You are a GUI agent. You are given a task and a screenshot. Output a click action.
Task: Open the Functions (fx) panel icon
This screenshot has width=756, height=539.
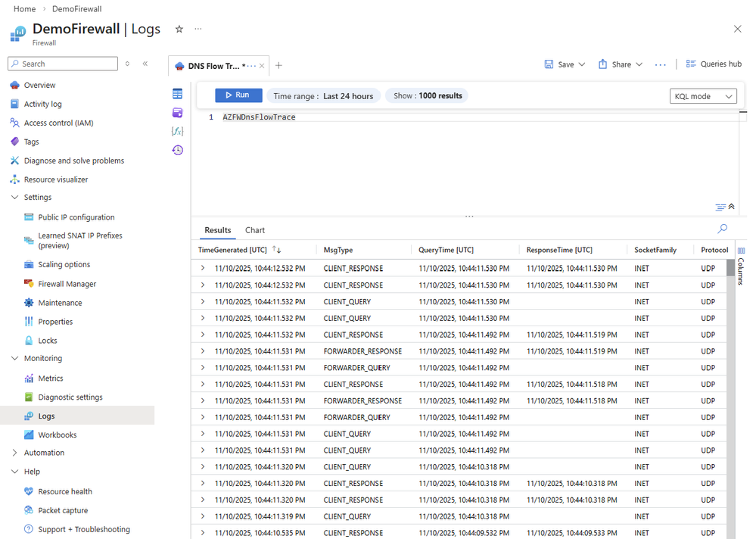point(177,131)
